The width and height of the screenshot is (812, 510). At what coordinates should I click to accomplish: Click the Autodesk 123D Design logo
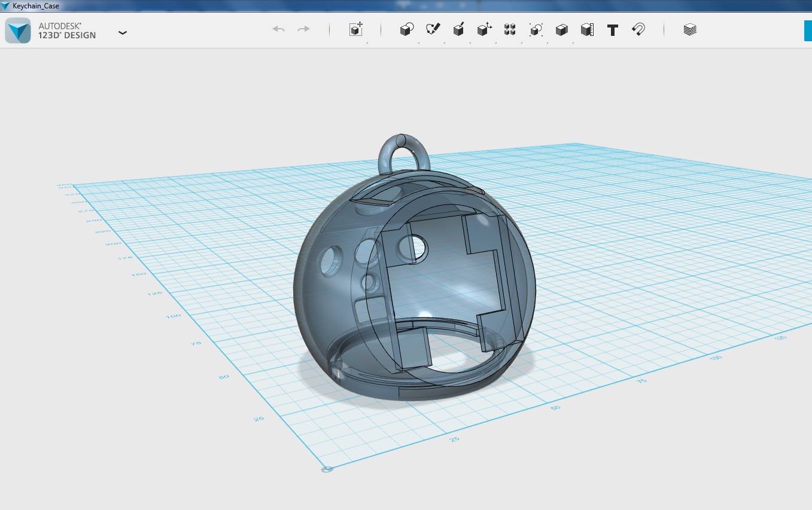tap(18, 29)
